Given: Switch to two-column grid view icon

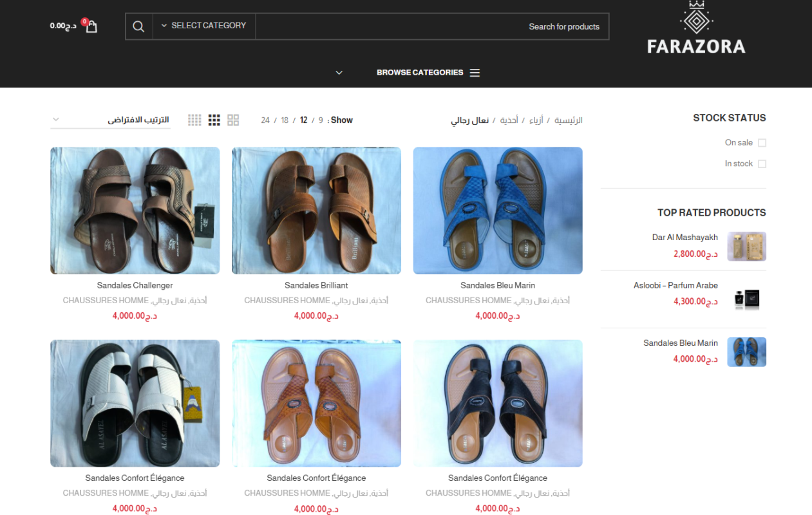Looking at the screenshot, I should click(x=233, y=120).
